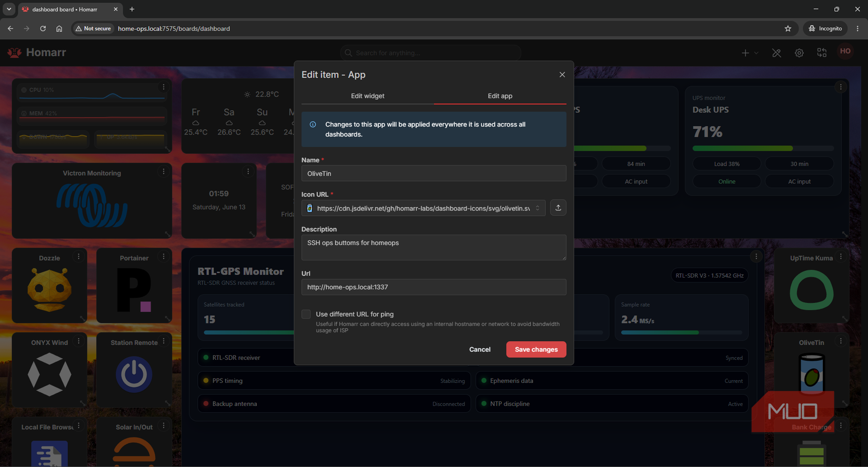Click the Desk UPS 71% charge bar
Image resolution: width=868 pixels, height=467 pixels.
coord(763,148)
